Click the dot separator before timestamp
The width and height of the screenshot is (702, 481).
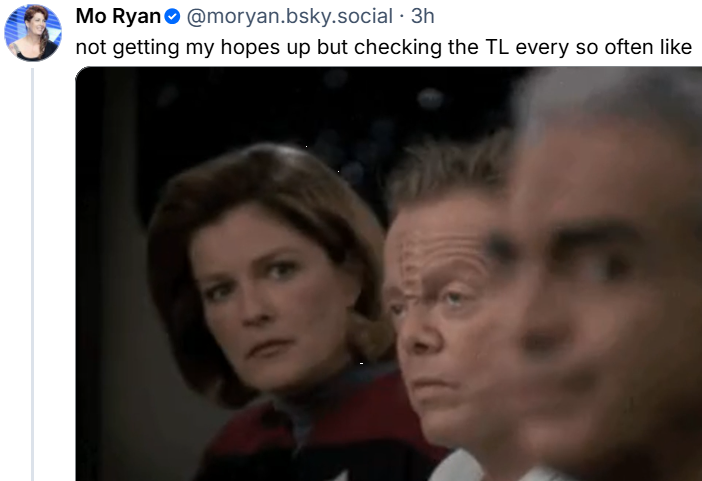click(x=402, y=17)
